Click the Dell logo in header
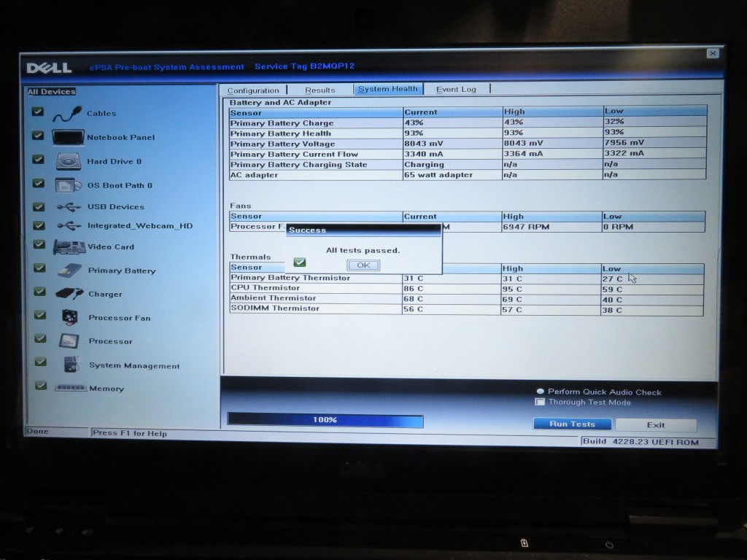Image resolution: width=747 pixels, height=560 pixels. pyautogui.click(x=49, y=68)
